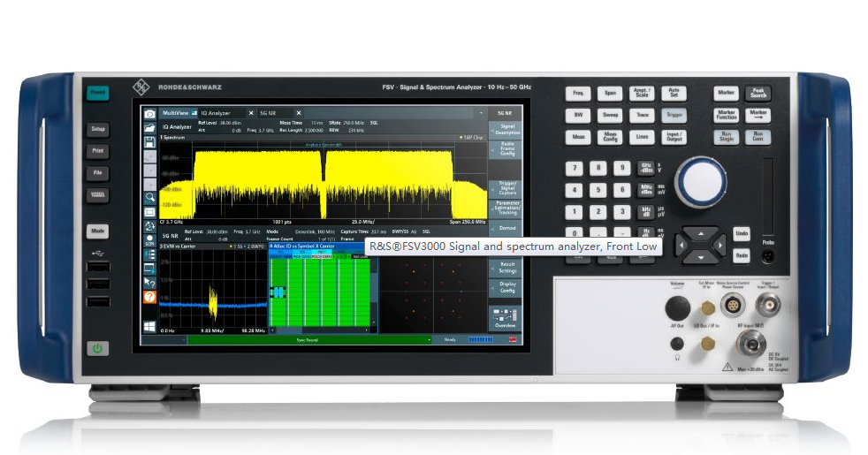This screenshot has width=868, height=455.
Task: Open the orange help question-mark icon
Action: click(x=149, y=297)
